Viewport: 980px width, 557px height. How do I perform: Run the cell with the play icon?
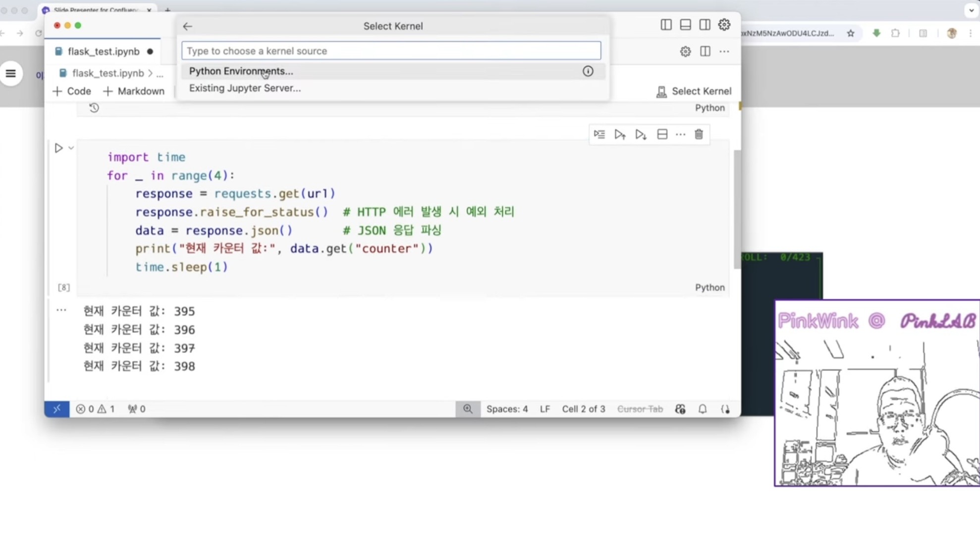(x=58, y=148)
